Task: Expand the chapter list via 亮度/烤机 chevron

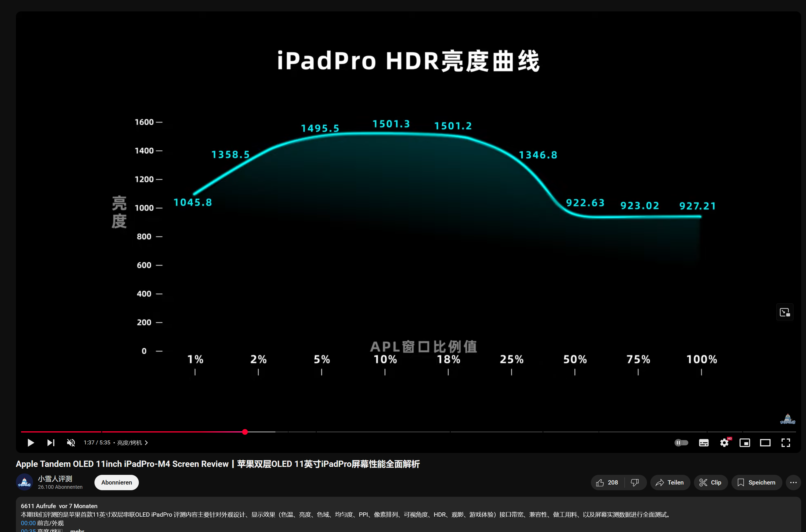Action: (146, 442)
